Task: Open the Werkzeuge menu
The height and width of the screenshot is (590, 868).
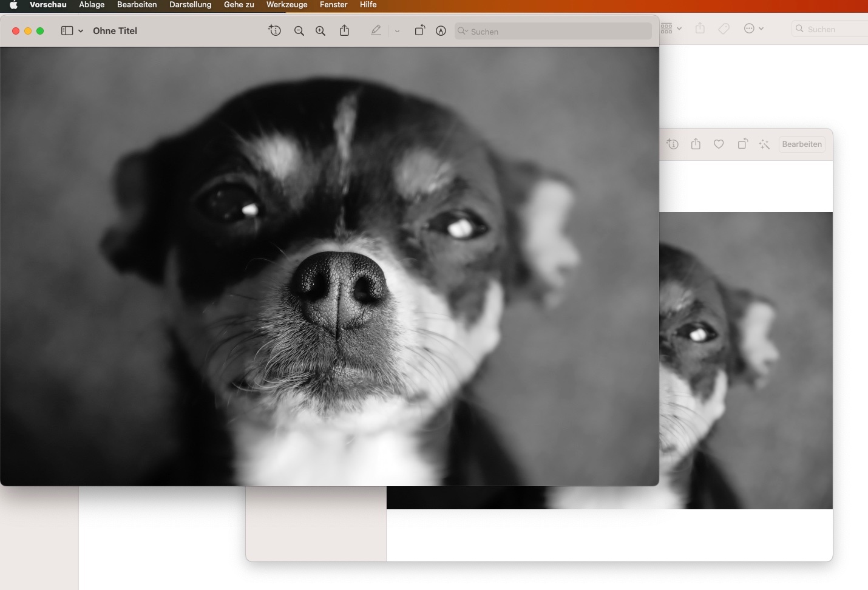Action: coord(287,5)
